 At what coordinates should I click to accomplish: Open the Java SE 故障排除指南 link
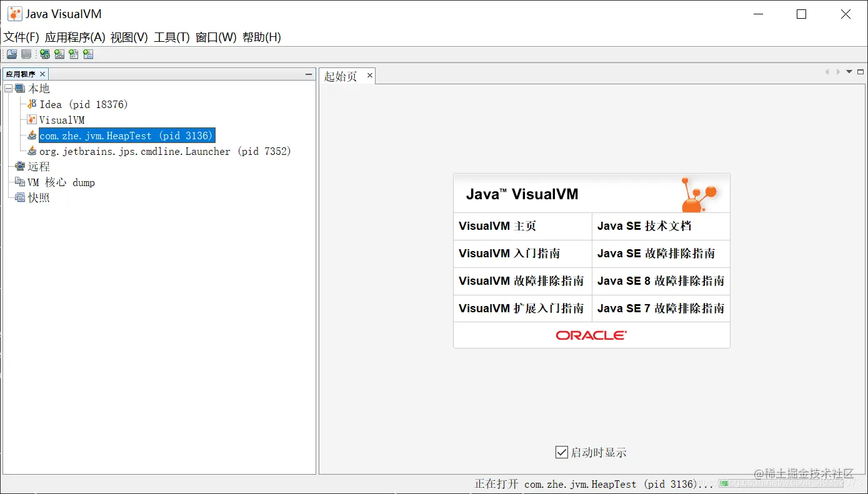click(x=656, y=254)
